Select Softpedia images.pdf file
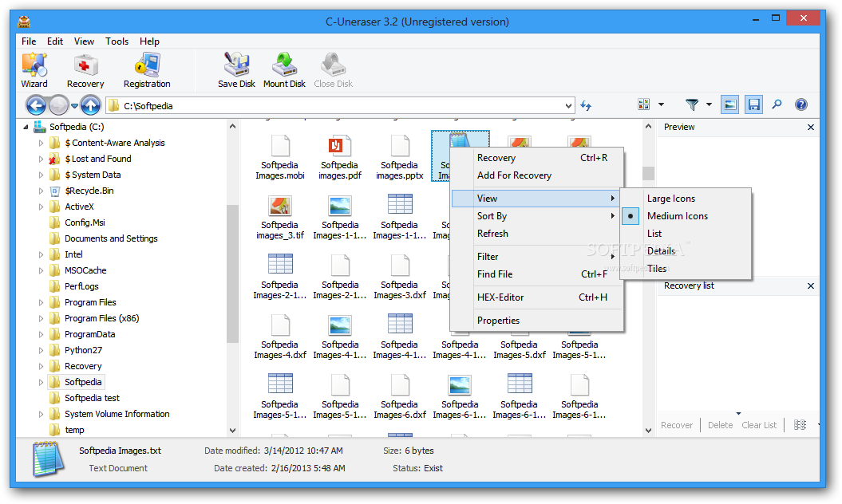 pyautogui.click(x=340, y=157)
